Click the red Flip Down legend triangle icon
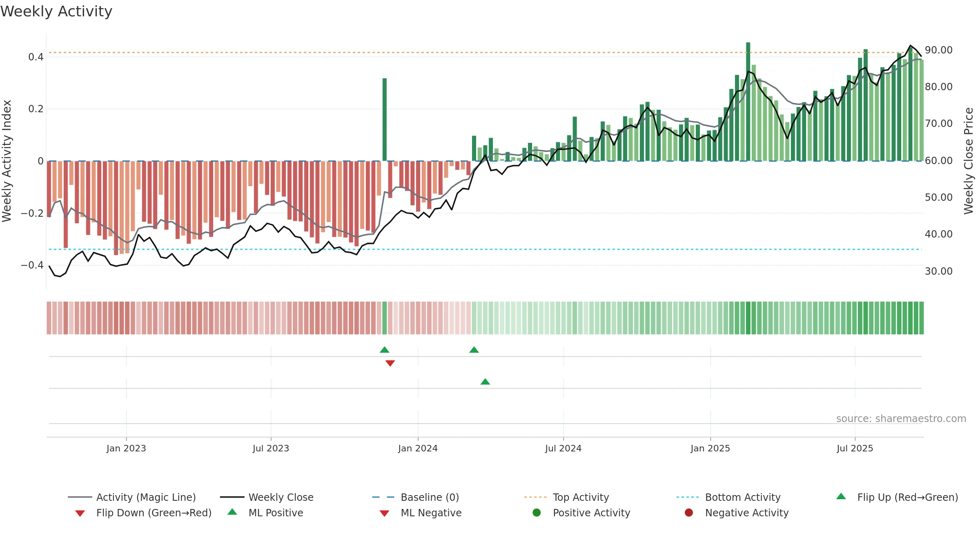 [x=80, y=513]
